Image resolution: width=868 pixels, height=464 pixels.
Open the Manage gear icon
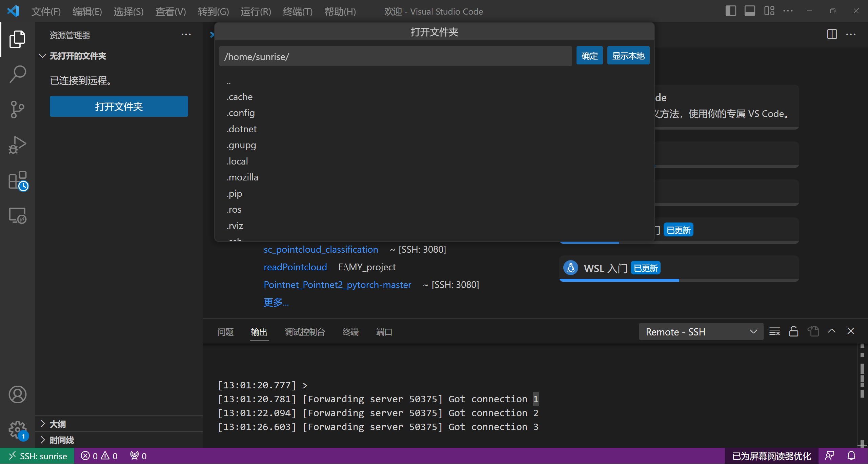17,430
